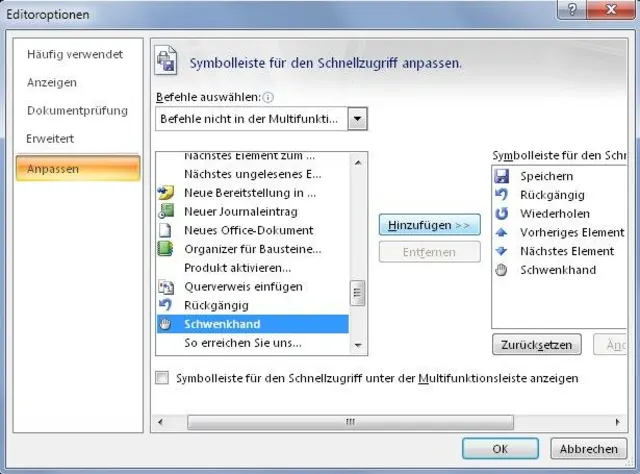Select 'Speichern' in the toolbar list
The width and height of the screenshot is (640, 474).
[x=560, y=176]
